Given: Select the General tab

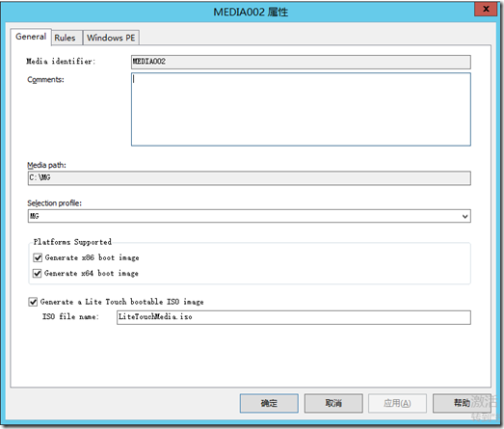Looking at the screenshot, I should [x=31, y=37].
